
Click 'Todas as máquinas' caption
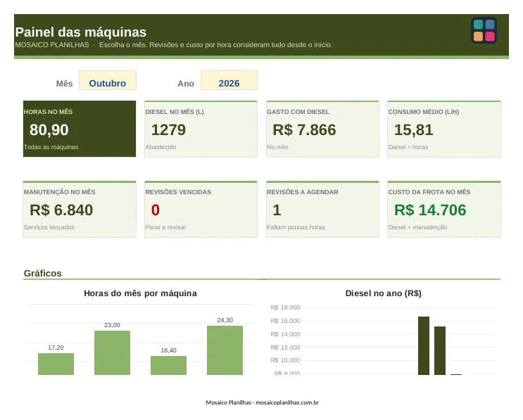pyautogui.click(x=51, y=147)
